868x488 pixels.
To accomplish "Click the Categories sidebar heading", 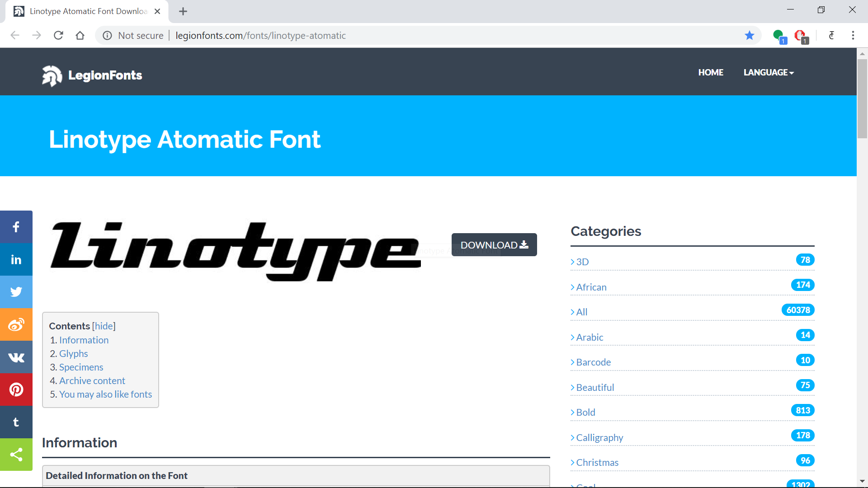I will (606, 231).
